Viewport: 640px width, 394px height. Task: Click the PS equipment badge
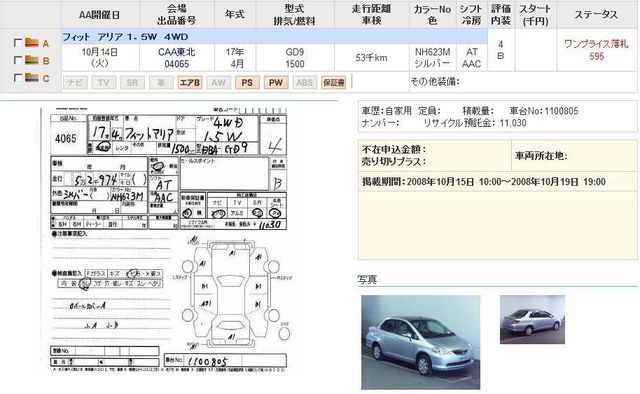(x=247, y=82)
